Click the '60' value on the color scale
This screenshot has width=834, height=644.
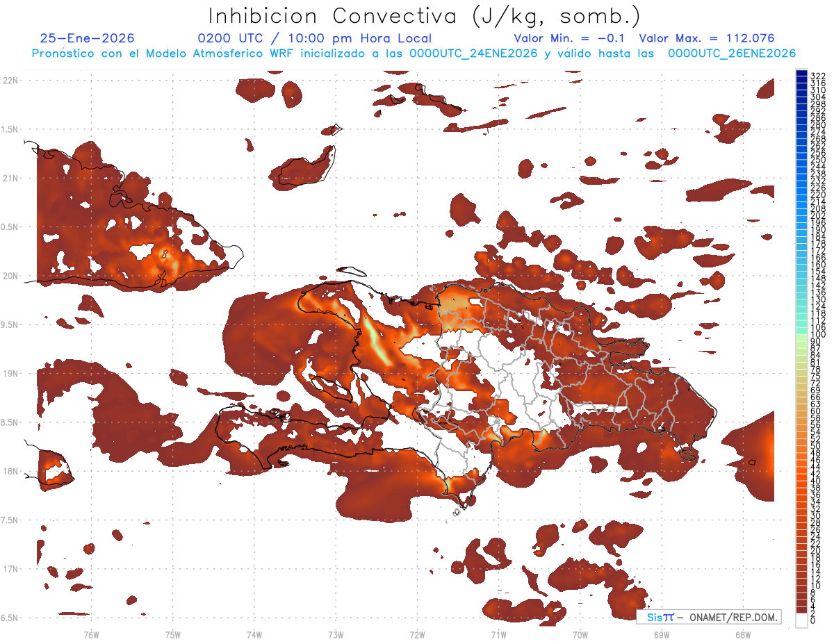815,411
